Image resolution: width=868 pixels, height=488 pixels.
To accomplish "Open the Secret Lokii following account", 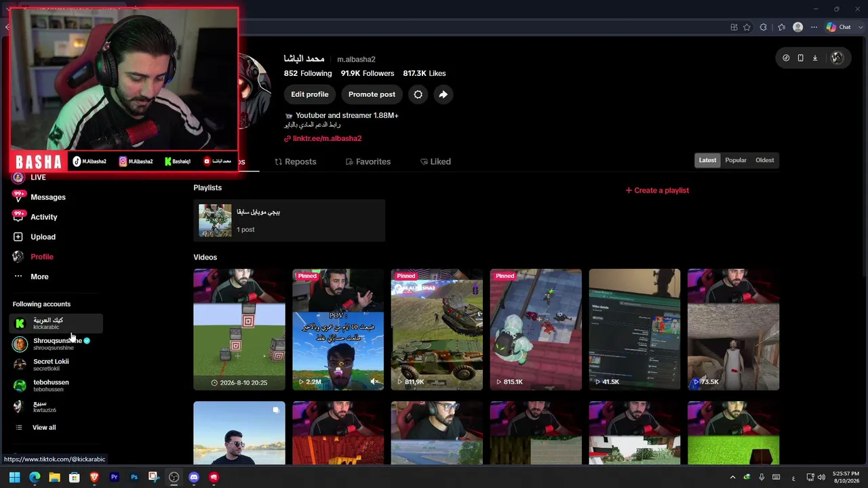I will (x=56, y=365).
